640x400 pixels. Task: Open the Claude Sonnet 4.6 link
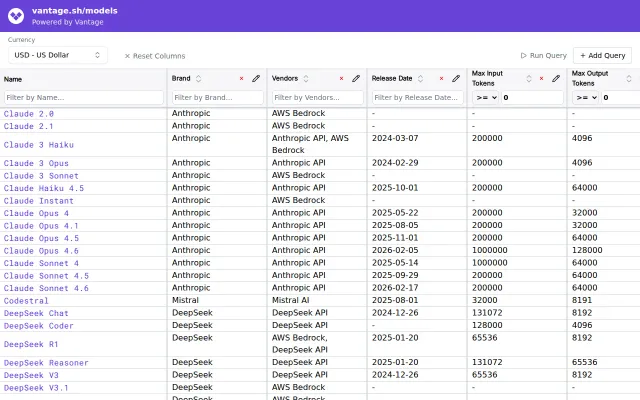coord(46,288)
